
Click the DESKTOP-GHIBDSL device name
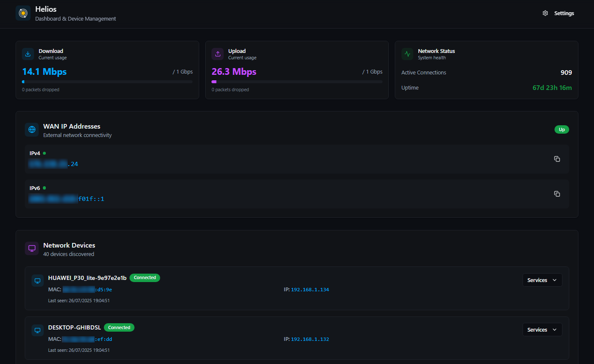74,327
